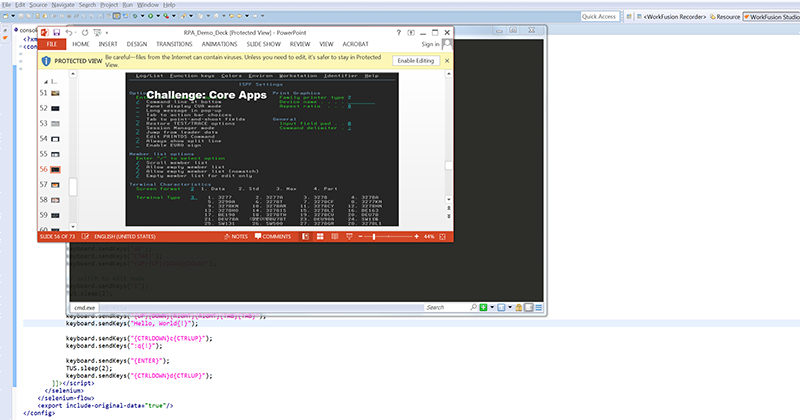
Task: Toggle the pane layout icon in console bar
Action: coord(529,307)
